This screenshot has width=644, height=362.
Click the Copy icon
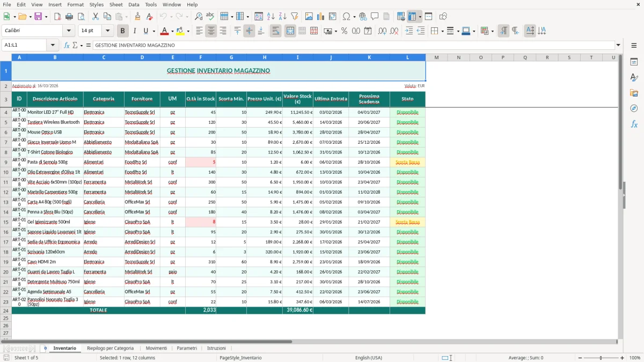[x=107, y=17]
